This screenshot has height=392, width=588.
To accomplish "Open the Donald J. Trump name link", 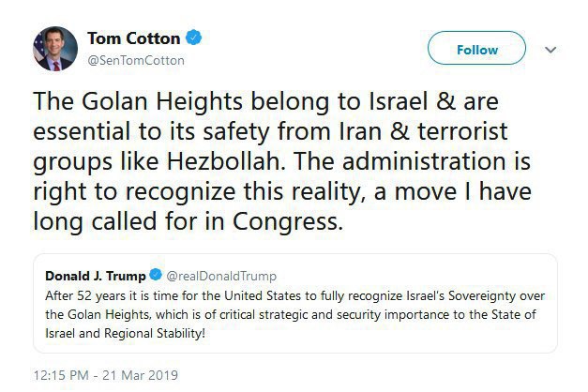I will click(x=95, y=276).
